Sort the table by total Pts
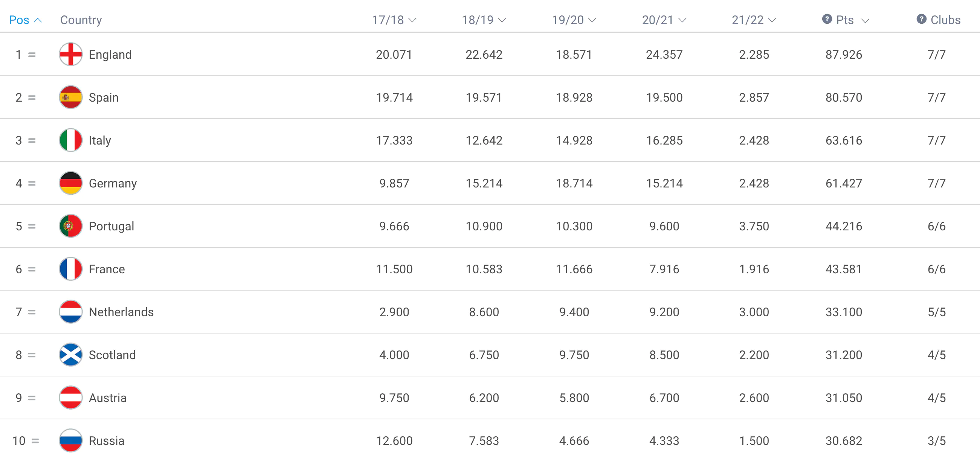This screenshot has height=460, width=980. (x=852, y=20)
